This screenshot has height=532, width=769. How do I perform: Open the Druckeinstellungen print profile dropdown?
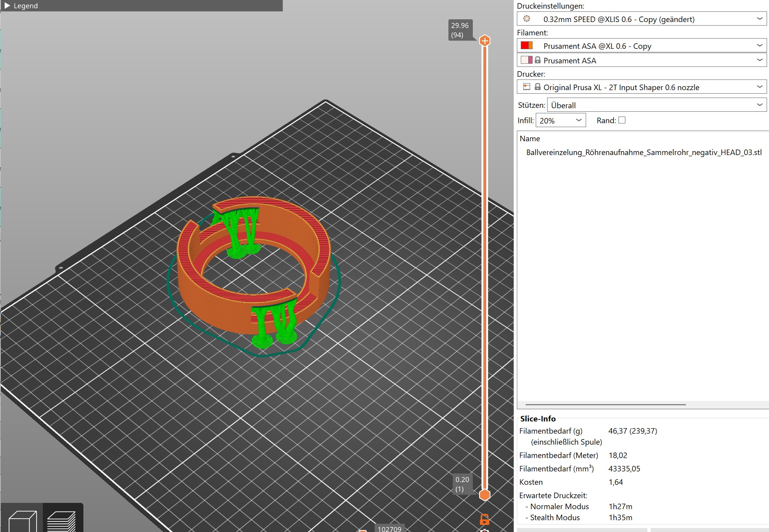(x=642, y=19)
